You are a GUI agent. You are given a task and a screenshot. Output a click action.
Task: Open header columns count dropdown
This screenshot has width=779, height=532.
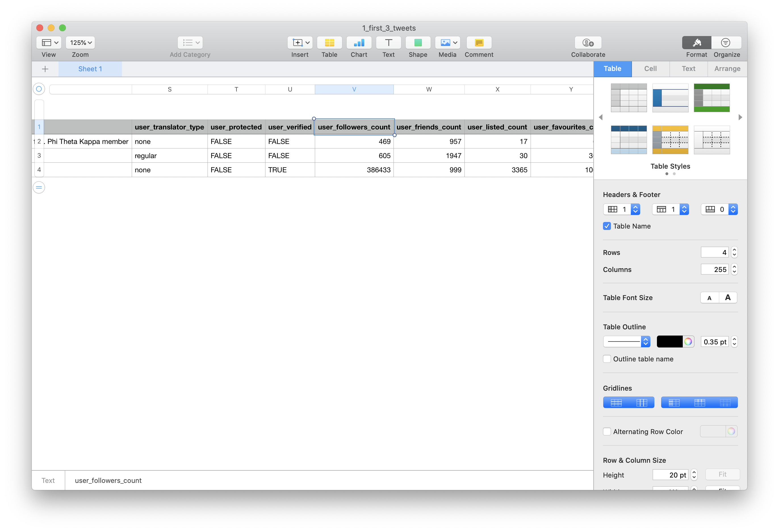tap(622, 210)
